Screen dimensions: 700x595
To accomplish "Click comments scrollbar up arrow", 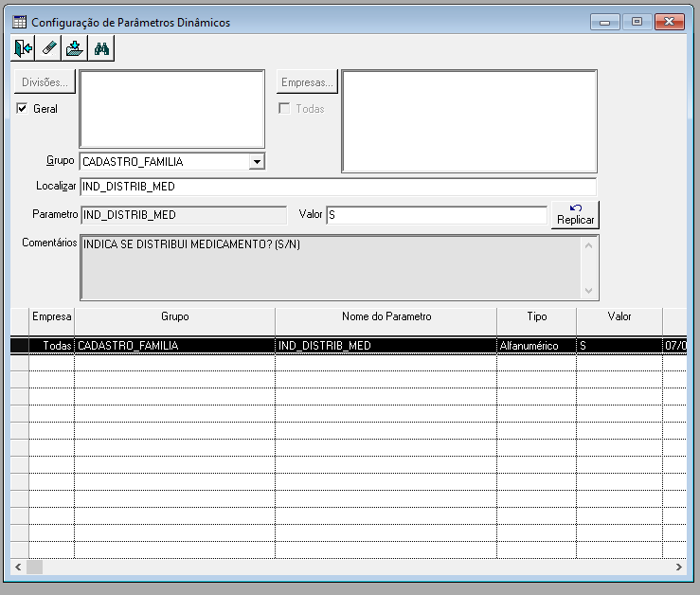I will [x=589, y=245].
